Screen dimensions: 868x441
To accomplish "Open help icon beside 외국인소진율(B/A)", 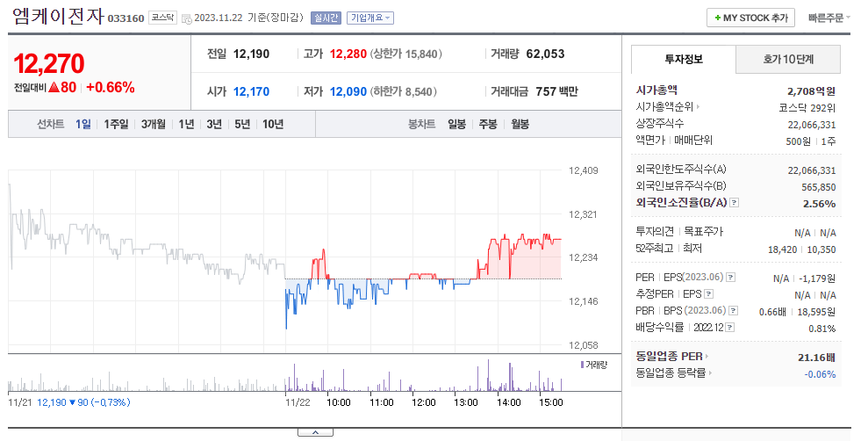I will point(734,203).
